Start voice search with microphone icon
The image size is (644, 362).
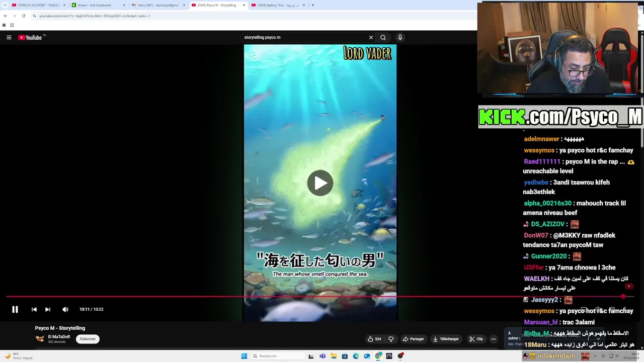coord(400,37)
